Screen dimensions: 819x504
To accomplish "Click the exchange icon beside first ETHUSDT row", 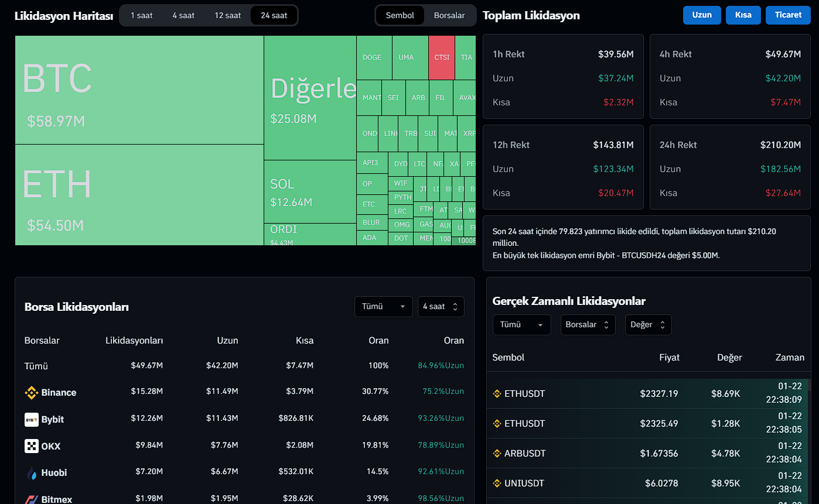I will [x=497, y=394].
